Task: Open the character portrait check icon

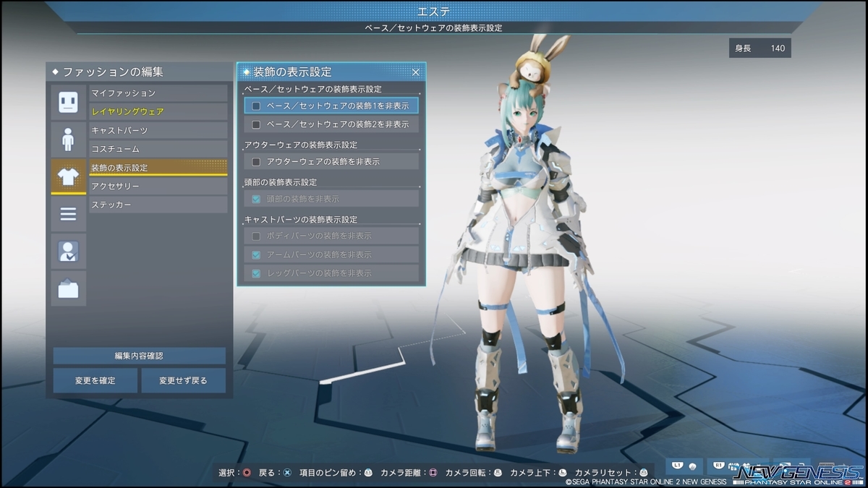Action: [x=68, y=251]
